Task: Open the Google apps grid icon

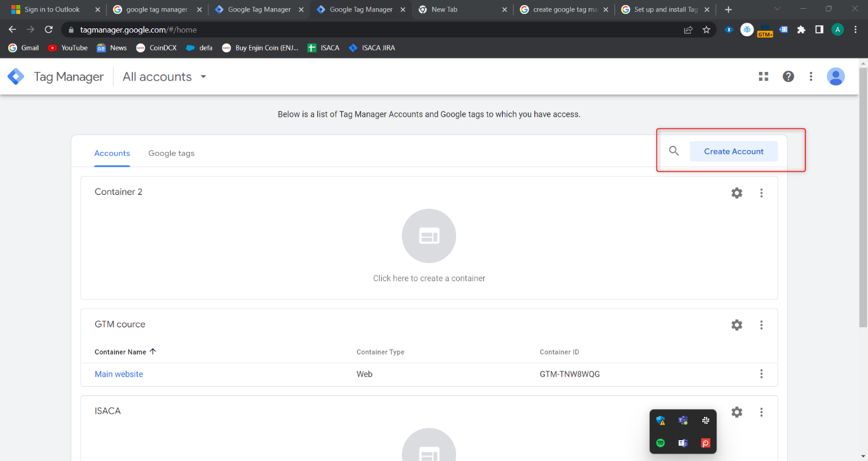Action: (763, 76)
